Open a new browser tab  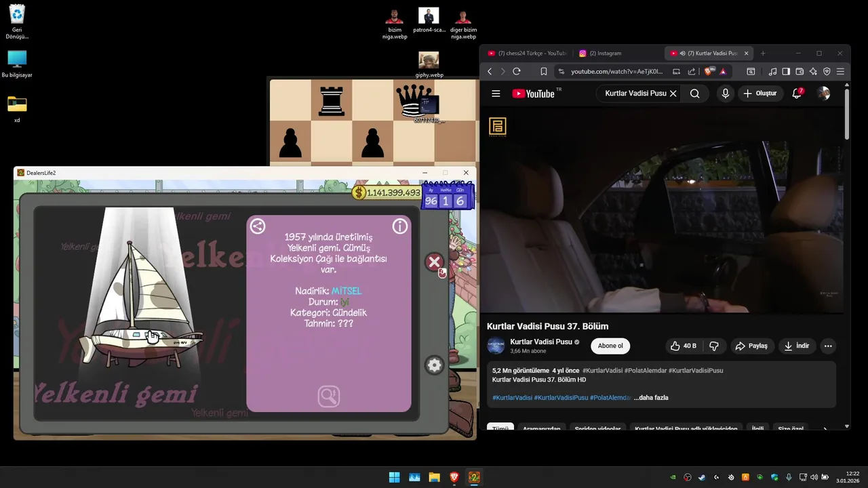click(763, 53)
